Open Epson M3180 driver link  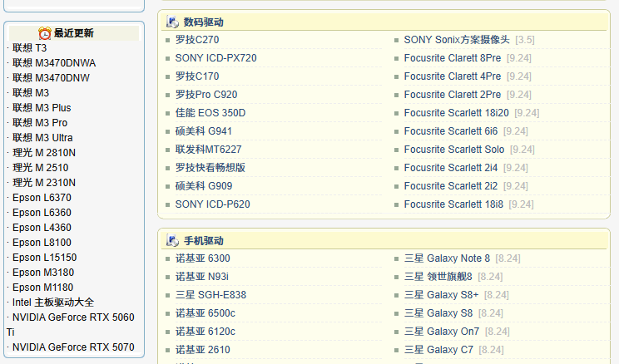coord(43,273)
